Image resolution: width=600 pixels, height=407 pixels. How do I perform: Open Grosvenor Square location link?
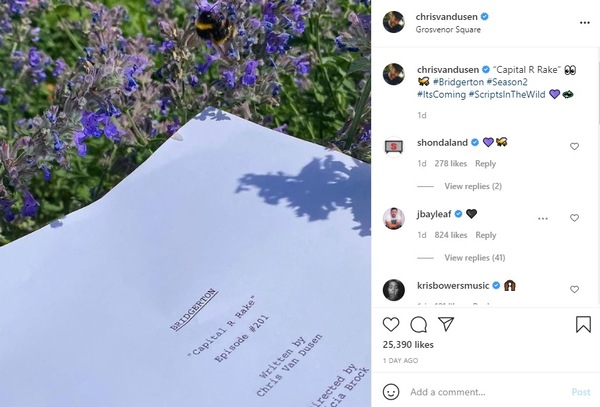point(448,29)
